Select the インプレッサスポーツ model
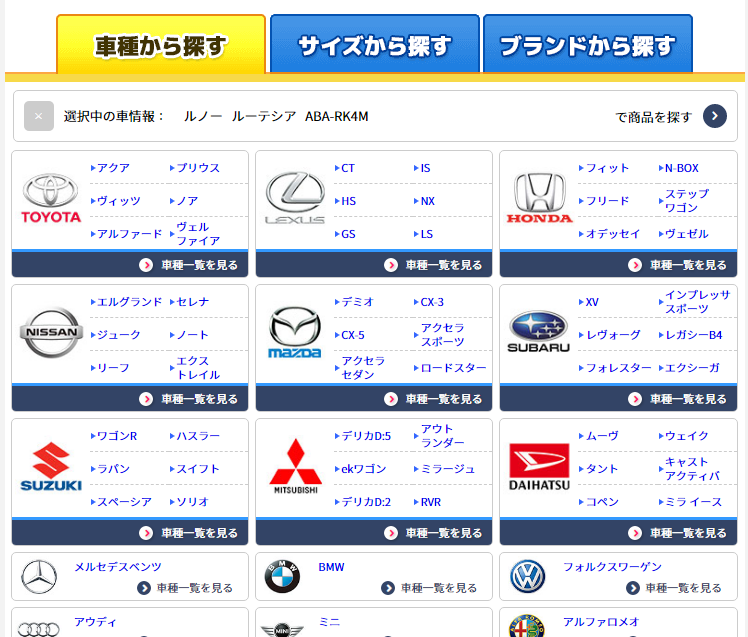The width and height of the screenshot is (748, 637). click(x=695, y=302)
